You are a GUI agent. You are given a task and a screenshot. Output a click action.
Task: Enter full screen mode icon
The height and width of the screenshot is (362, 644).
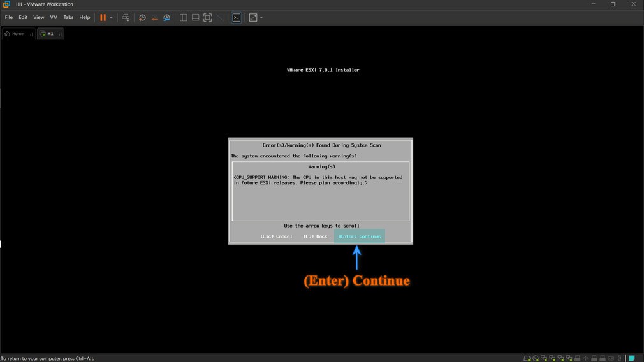coord(208,18)
